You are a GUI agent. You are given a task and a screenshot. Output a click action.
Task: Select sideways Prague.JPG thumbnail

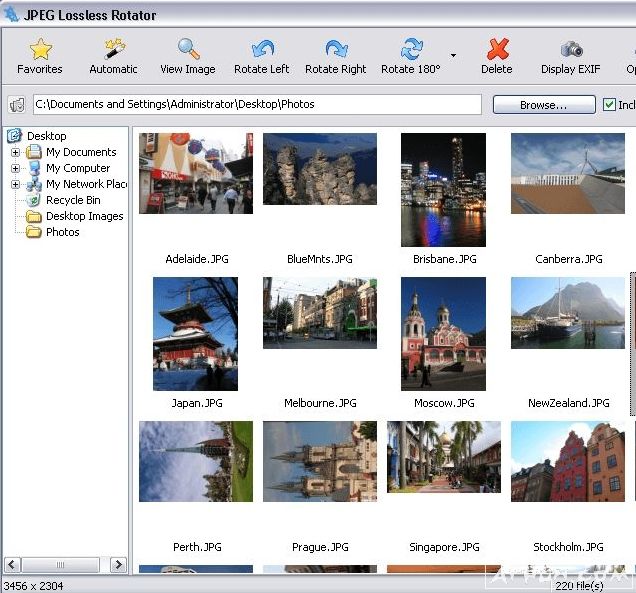[320, 461]
